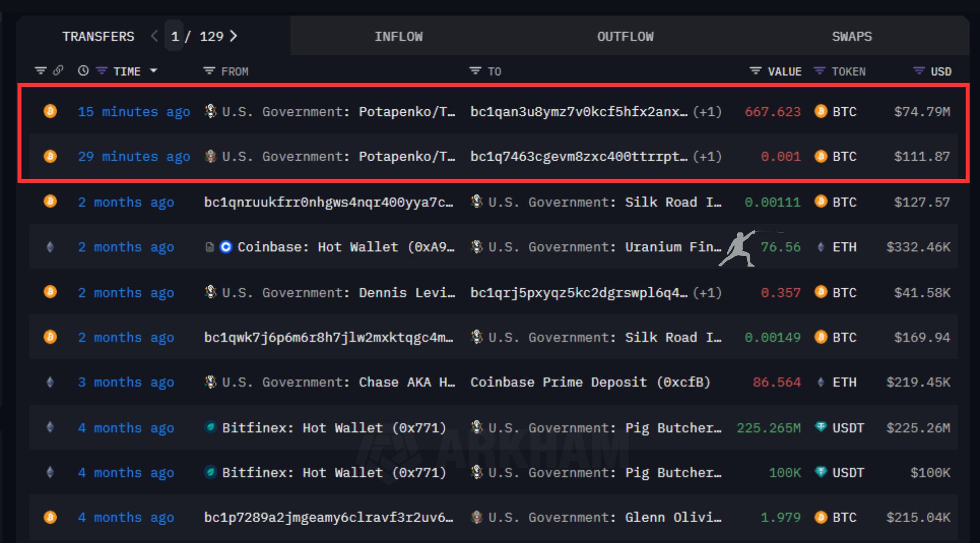This screenshot has height=543, width=980.
Task: Toggle the TIME column sort arrow
Action: pos(154,71)
